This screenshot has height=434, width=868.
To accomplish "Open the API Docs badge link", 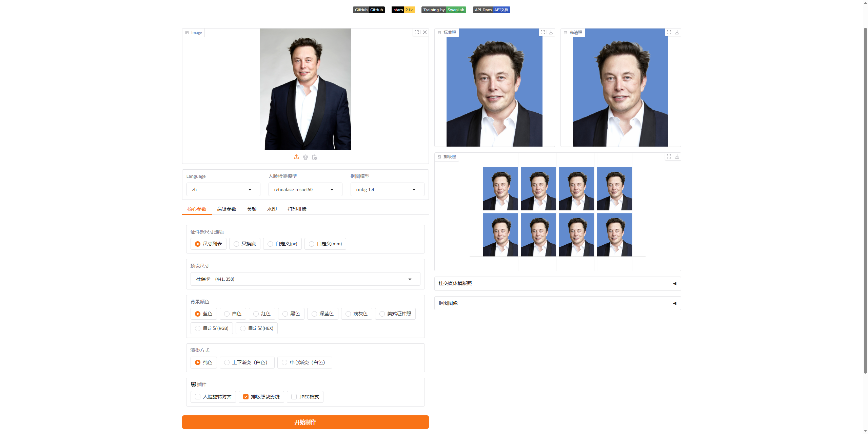I will 491,10.
